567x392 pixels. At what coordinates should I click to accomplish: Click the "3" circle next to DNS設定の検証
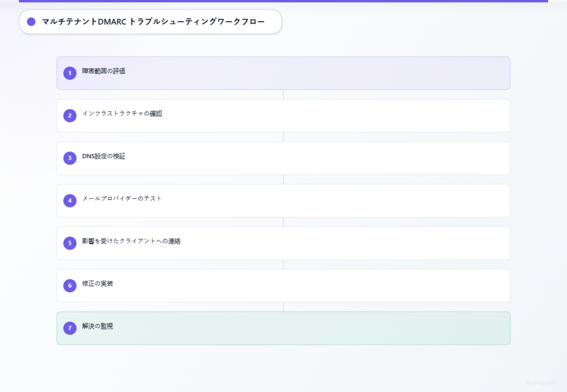coord(69,158)
